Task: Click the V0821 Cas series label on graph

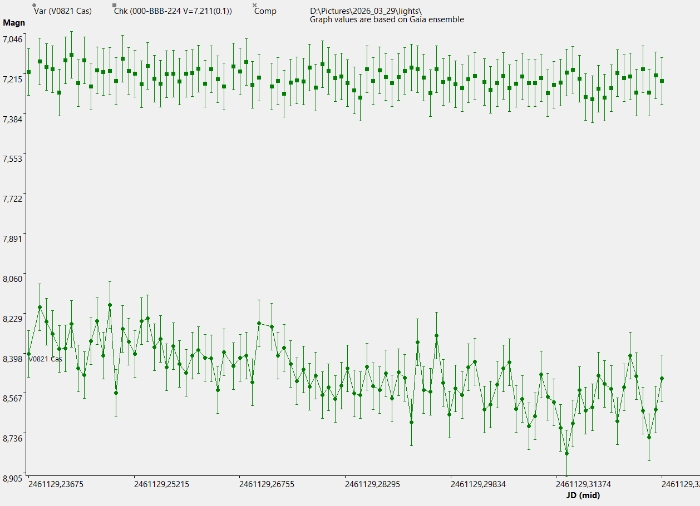Action: tap(45, 358)
